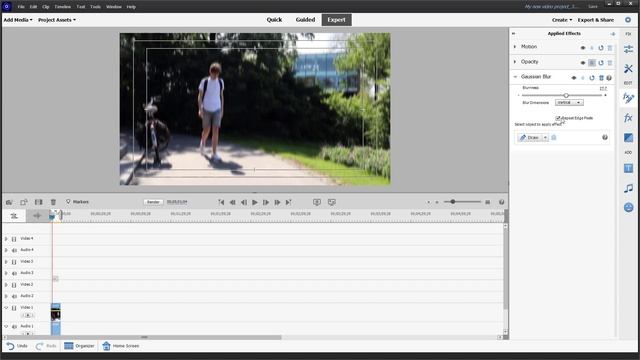
Task: Open the mask shape icon beside Draw
Action: (553, 138)
